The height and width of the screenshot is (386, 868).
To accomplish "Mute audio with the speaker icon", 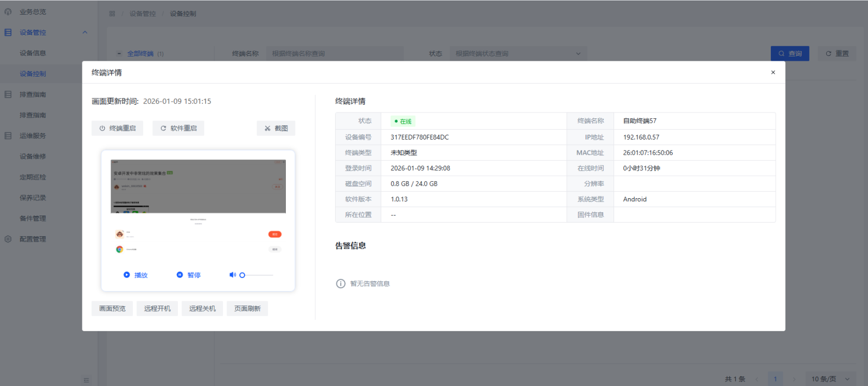I will tap(233, 275).
